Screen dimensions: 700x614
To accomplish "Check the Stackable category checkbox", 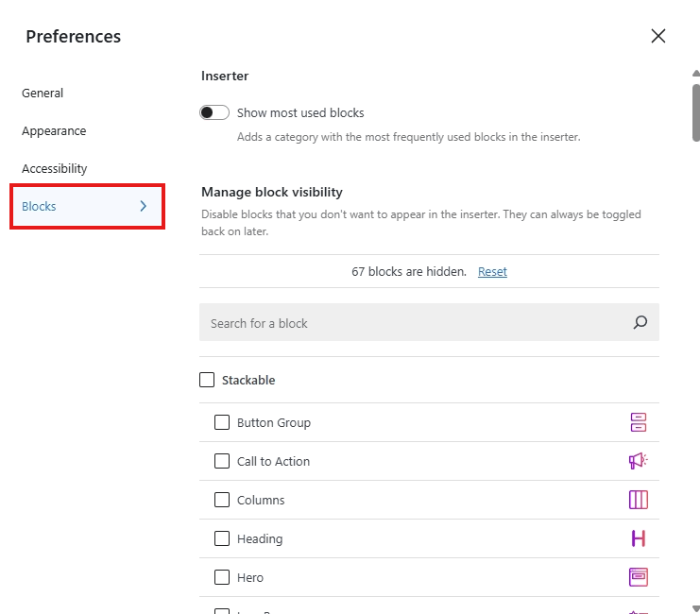I will [207, 380].
